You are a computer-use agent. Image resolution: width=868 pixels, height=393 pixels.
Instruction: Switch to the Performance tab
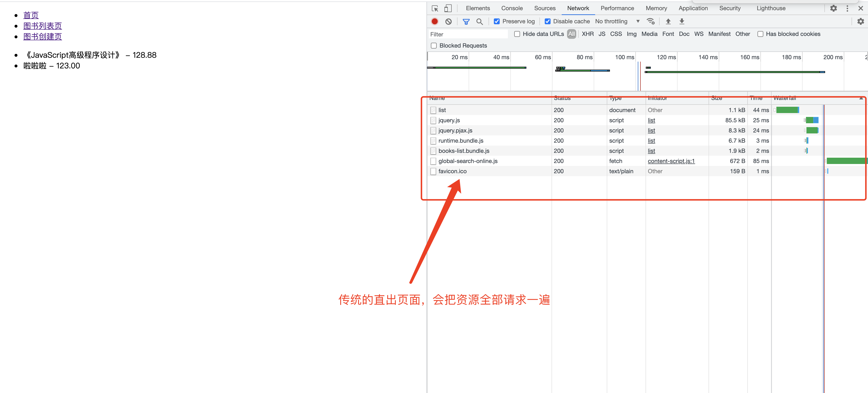click(x=617, y=8)
